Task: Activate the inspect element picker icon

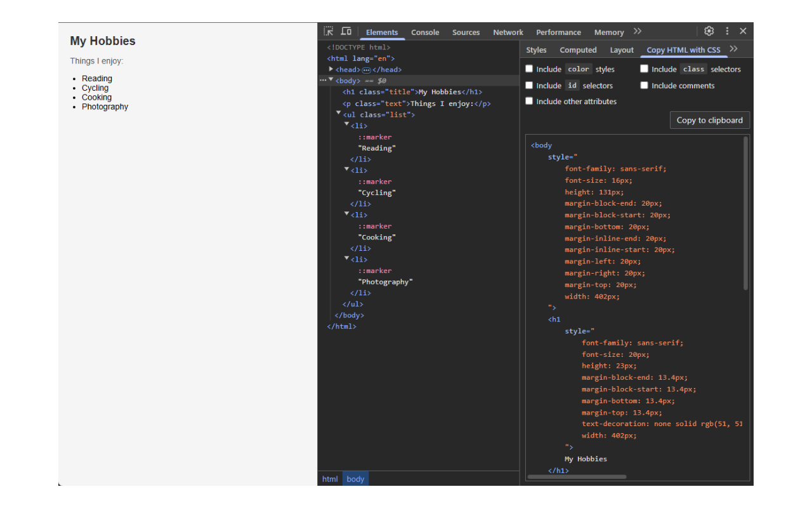Action: (328, 31)
